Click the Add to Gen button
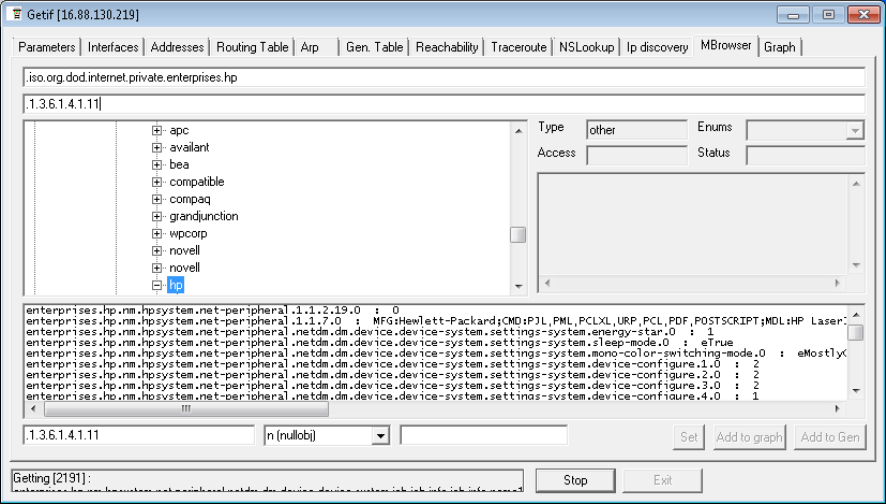Screen dimensions: 886x504 [x=830, y=437]
